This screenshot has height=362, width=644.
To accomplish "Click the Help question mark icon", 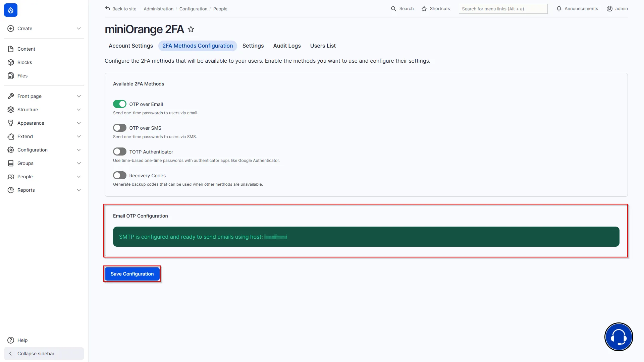I will click(x=11, y=340).
